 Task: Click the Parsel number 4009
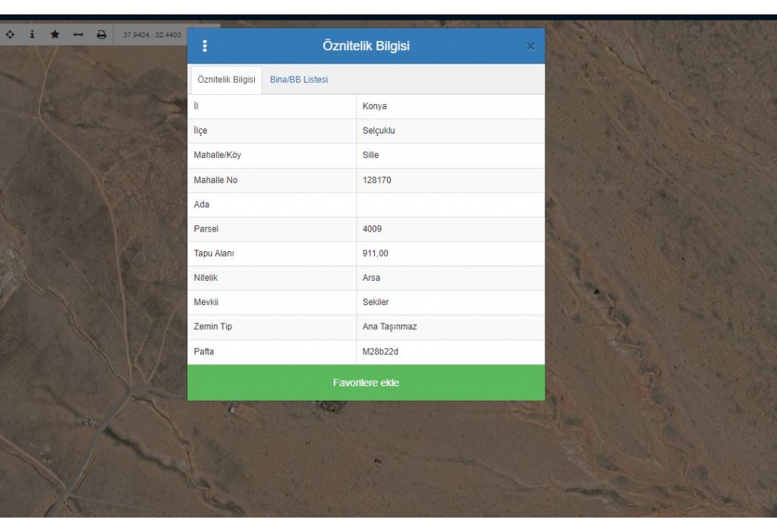pos(373,229)
